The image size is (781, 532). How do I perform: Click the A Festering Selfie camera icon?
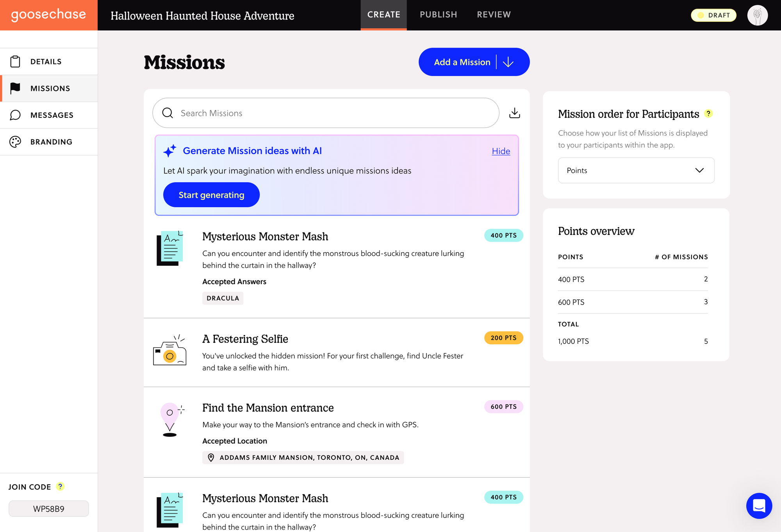(170, 350)
